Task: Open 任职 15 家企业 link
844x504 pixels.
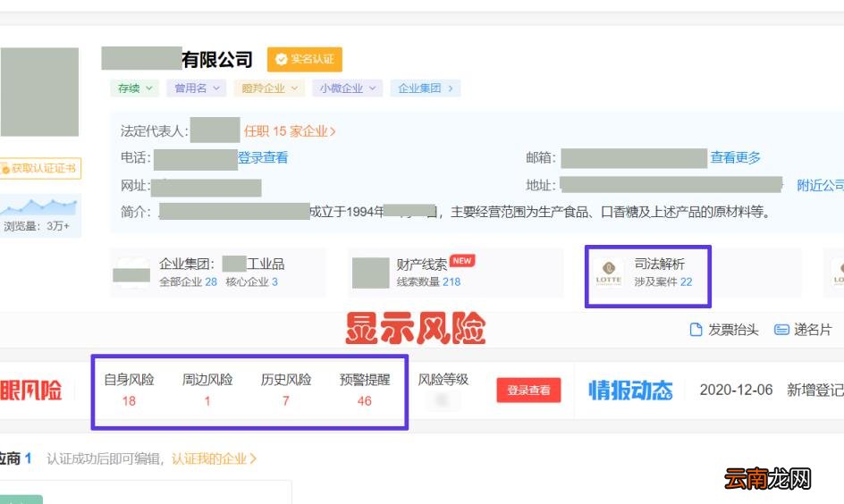Action: coord(290,131)
